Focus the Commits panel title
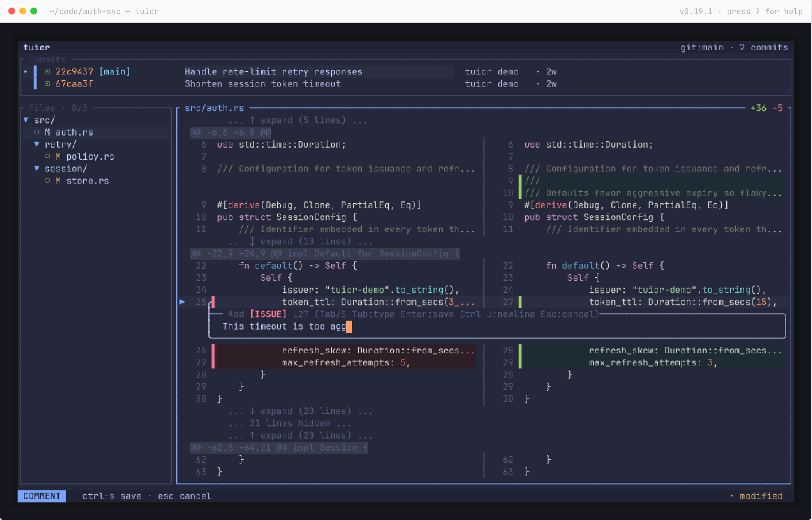Image resolution: width=812 pixels, height=520 pixels. click(x=47, y=60)
